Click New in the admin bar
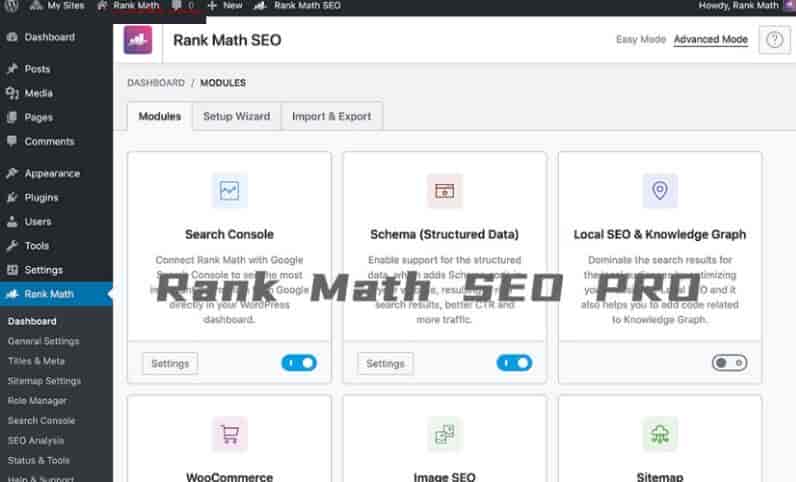The height and width of the screenshot is (482, 796). click(x=225, y=6)
